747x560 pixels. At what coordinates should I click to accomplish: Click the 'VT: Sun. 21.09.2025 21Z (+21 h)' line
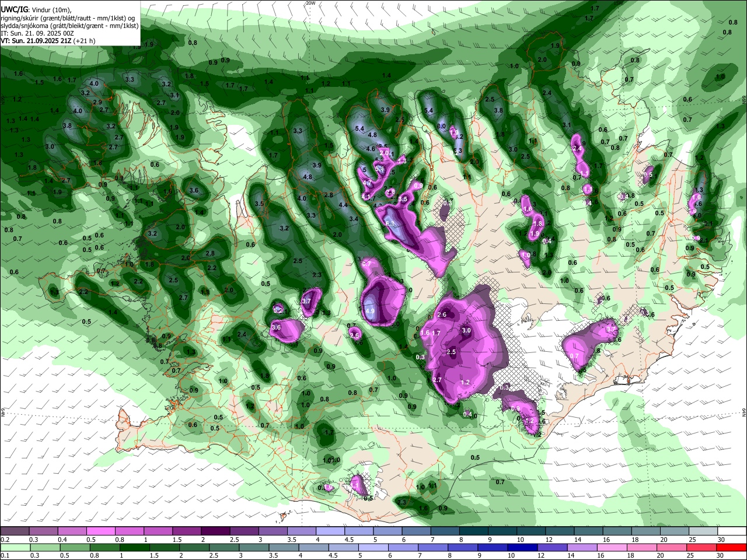pos(48,41)
